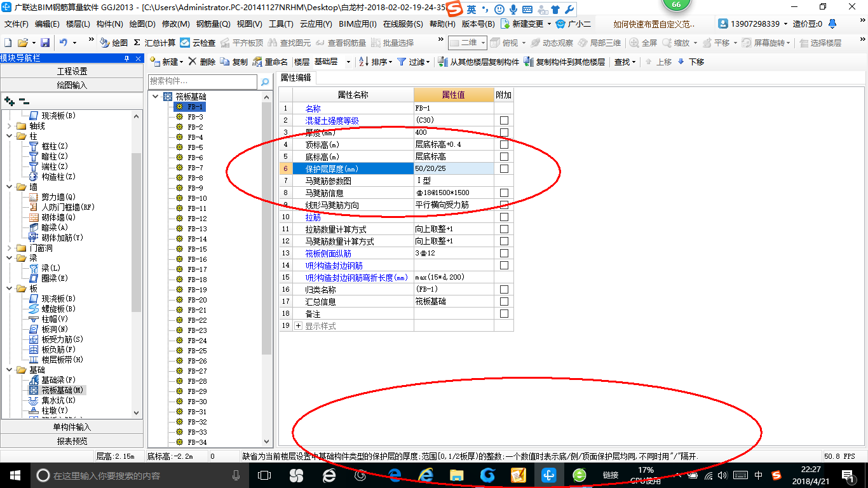Screen dimensions: 868x488
Task: Open 工具(T) menu
Action: [281, 24]
